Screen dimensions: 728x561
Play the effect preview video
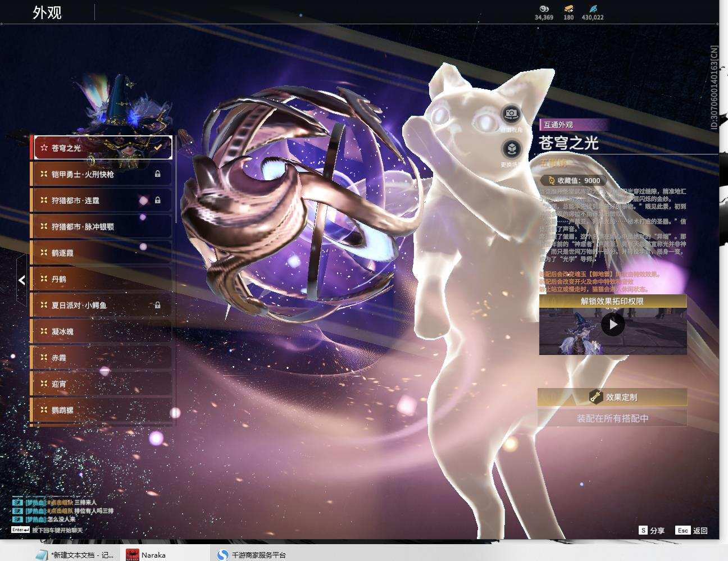[613, 324]
